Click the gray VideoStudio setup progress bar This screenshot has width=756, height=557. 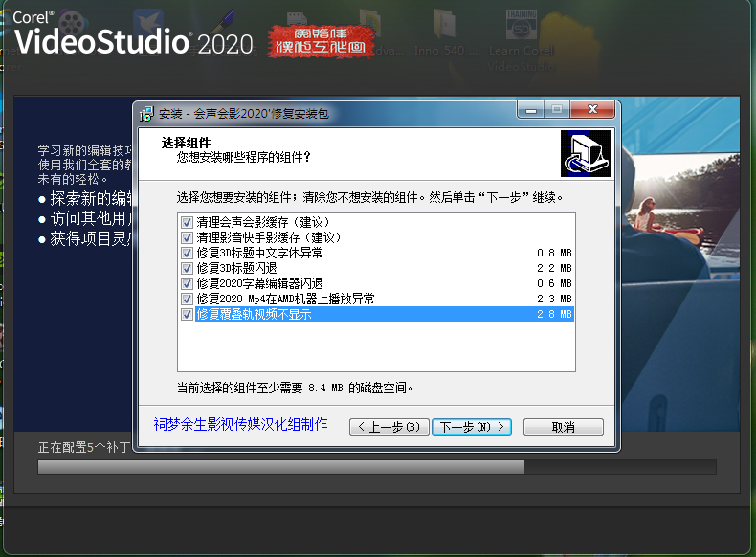[x=377, y=467]
